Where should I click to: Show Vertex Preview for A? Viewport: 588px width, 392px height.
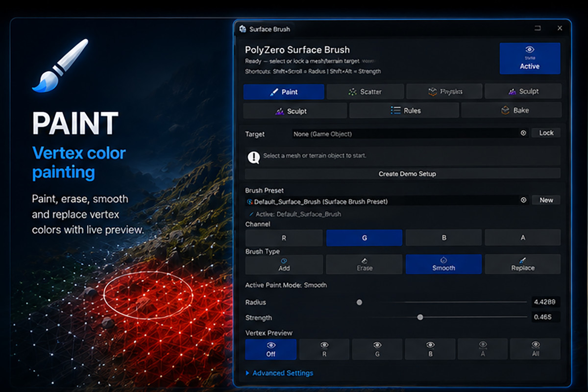click(483, 349)
